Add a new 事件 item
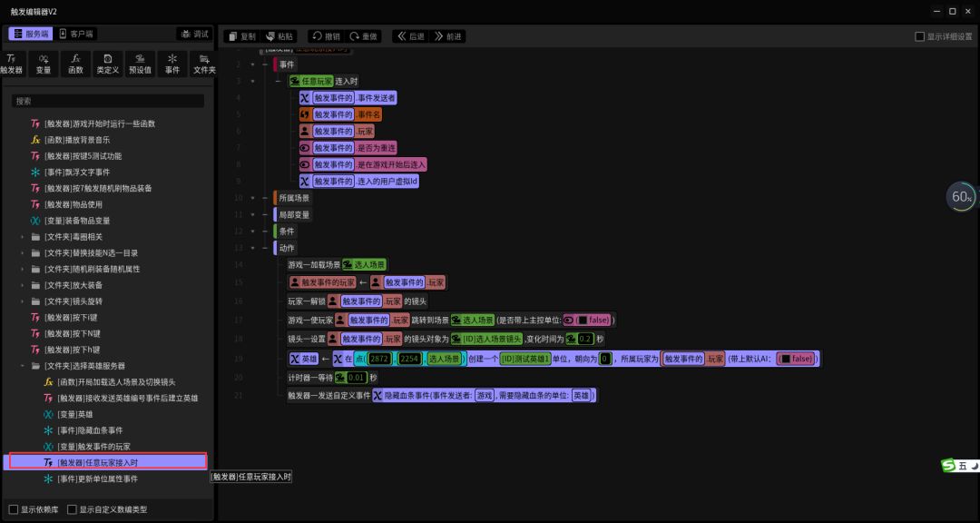Screen dimensions: 980x523 pyautogui.click(x=172, y=64)
